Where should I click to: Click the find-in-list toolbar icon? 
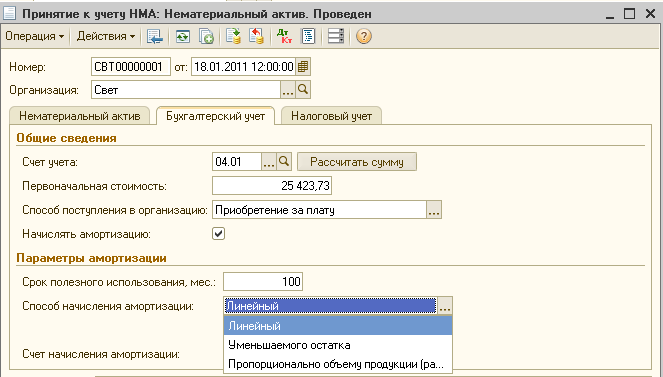point(155,36)
